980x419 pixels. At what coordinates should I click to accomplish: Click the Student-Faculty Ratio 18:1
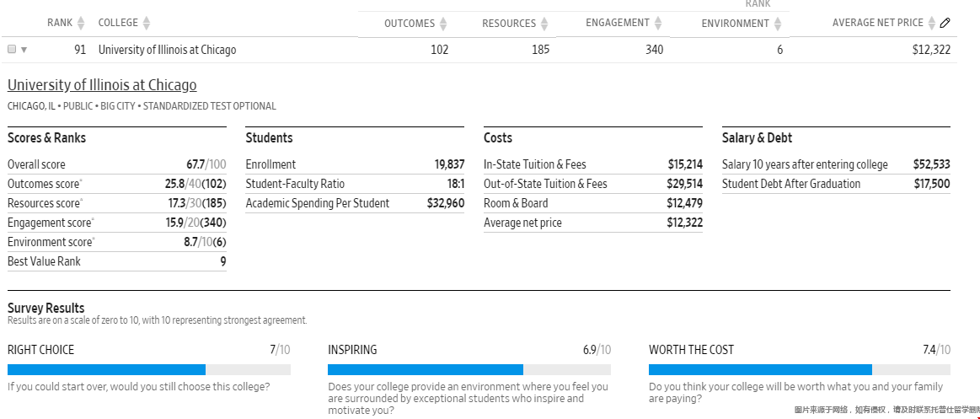(x=454, y=184)
